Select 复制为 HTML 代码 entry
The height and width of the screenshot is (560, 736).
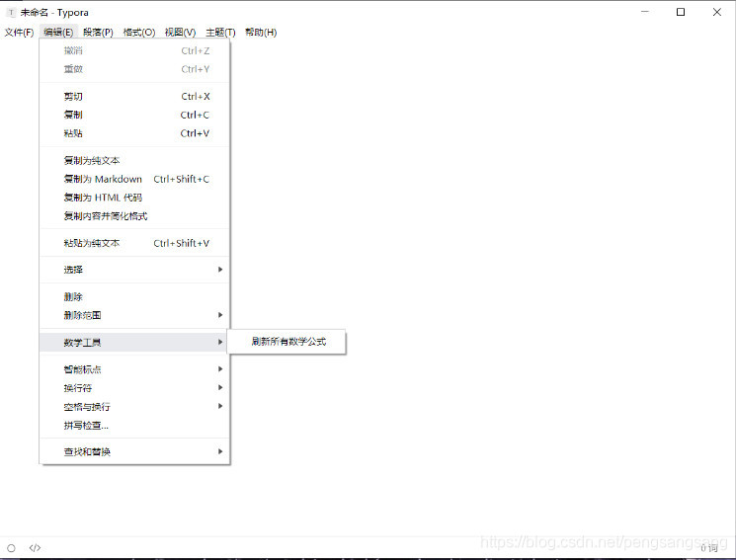[134, 198]
